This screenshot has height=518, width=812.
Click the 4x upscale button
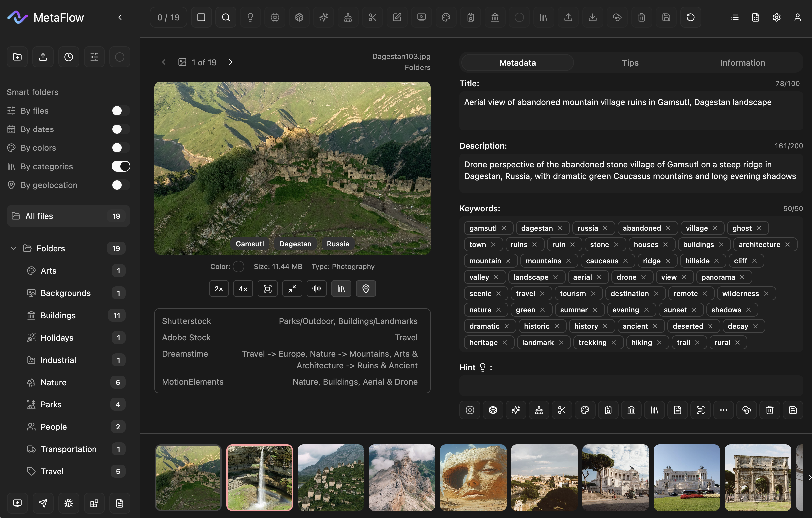(243, 288)
